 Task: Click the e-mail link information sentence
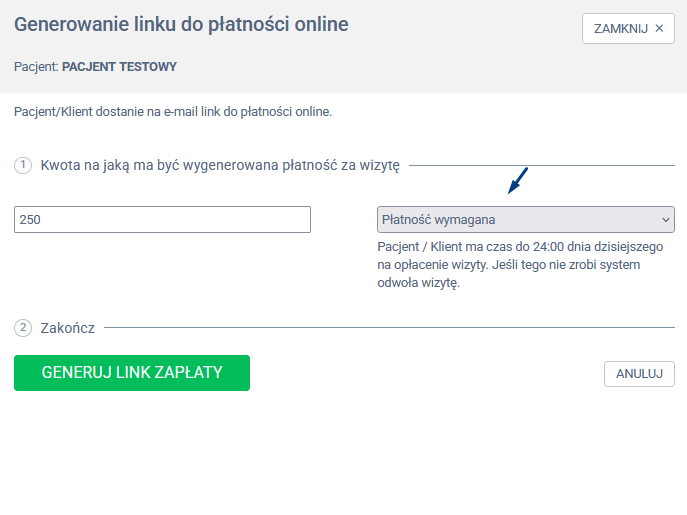173,112
